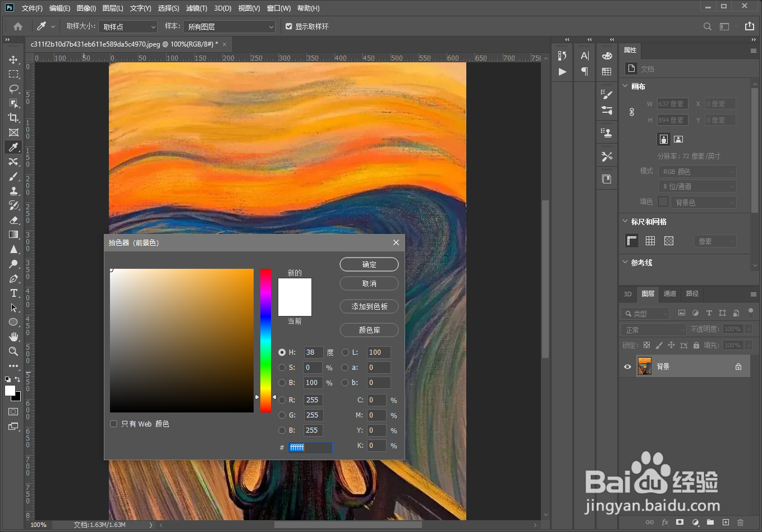This screenshot has width=762, height=532.
Task: Open the search magnifier in options bar
Action: [x=708, y=26]
